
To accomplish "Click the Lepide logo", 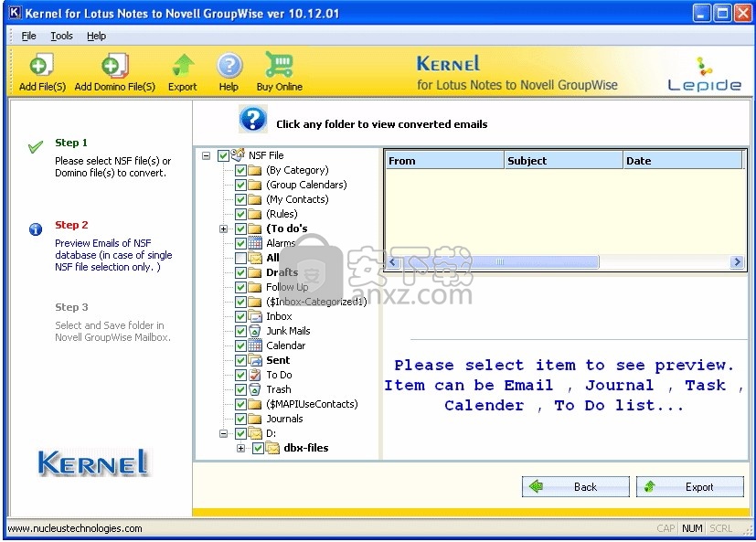I will (704, 75).
